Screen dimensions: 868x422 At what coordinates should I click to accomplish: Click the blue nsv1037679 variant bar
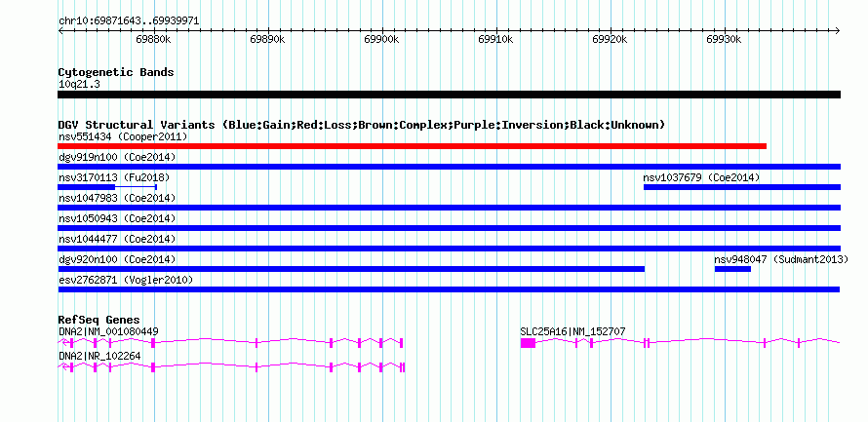(x=742, y=187)
